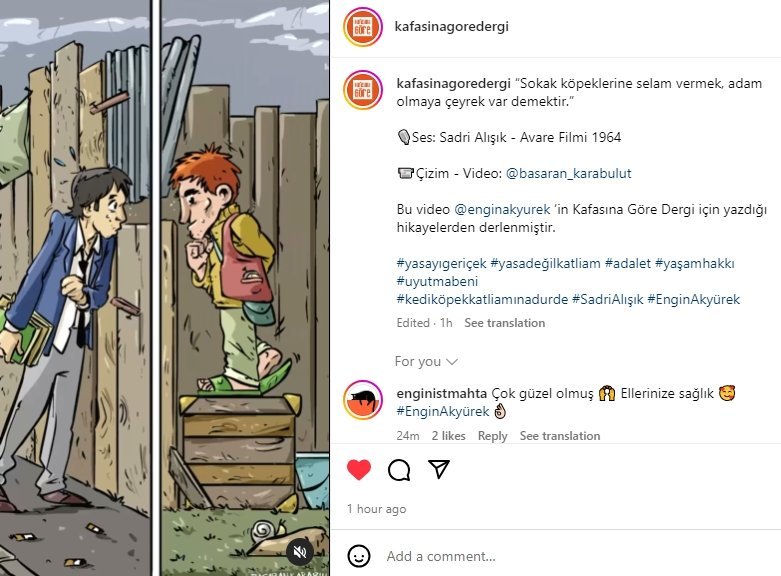This screenshot has height=576, width=781.
Task: Share the post with the paper plane icon
Action: pos(439,469)
